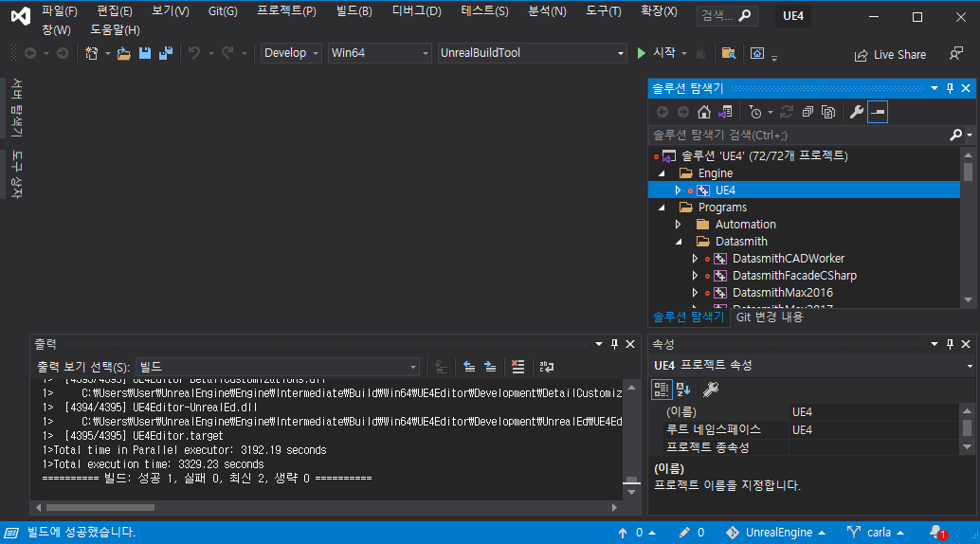
Task: Open the 도구 상자 side tab
Action: 17,175
